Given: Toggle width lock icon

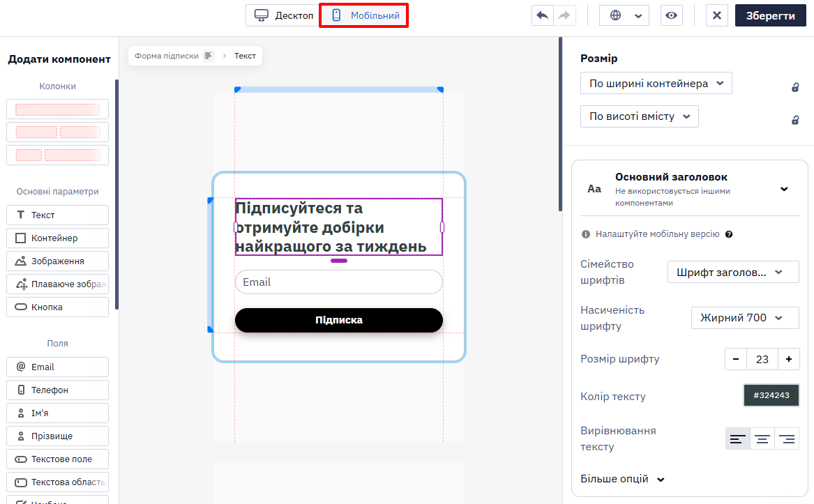Looking at the screenshot, I should [794, 87].
